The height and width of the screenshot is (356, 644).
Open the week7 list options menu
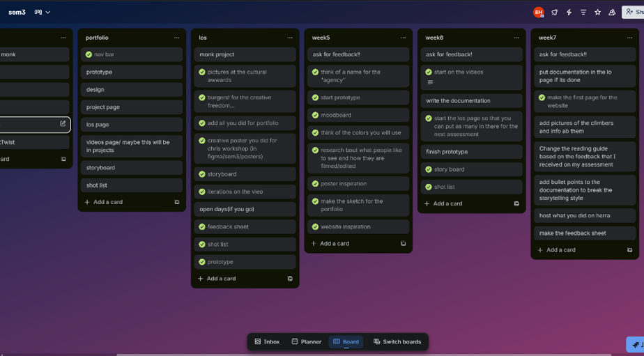pyautogui.click(x=629, y=38)
